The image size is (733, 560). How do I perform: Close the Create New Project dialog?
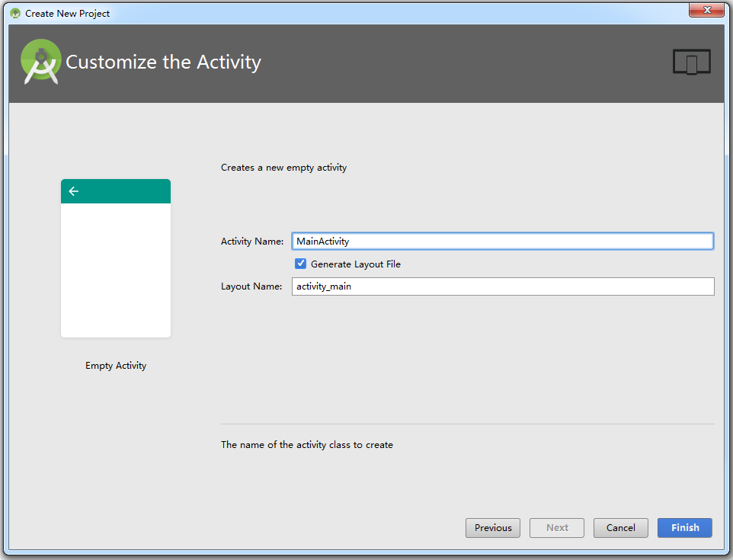tap(706, 10)
